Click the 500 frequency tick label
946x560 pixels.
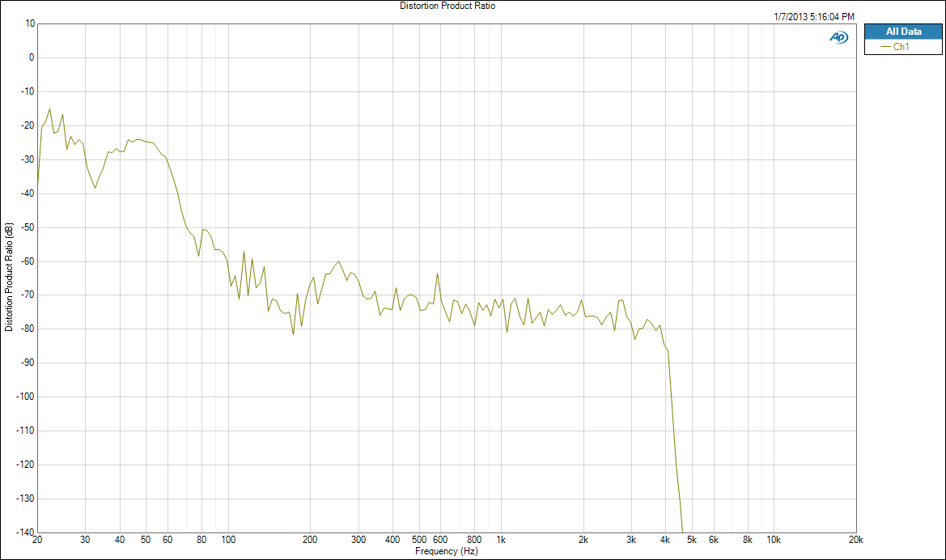point(418,540)
